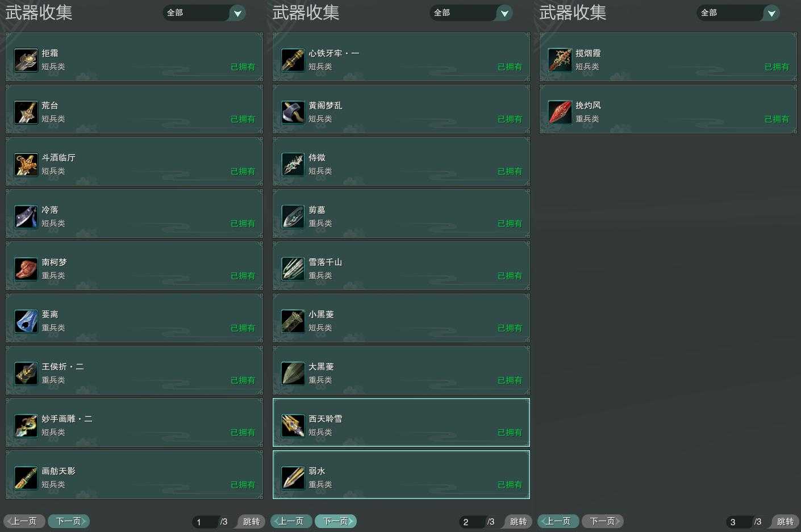The width and height of the screenshot is (801, 532).
Task: Choose the 要离 blue weapon icon
Action: [26, 321]
